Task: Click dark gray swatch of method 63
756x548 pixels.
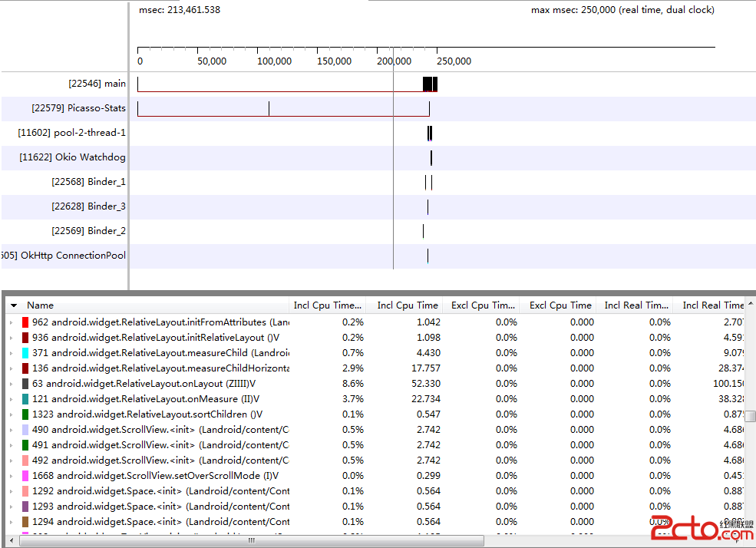Action: 25,384
